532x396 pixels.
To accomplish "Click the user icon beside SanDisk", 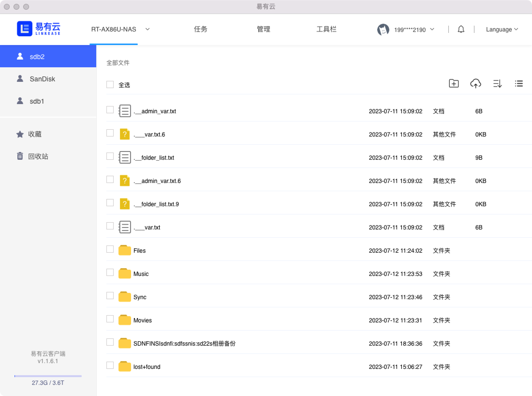I will point(20,79).
